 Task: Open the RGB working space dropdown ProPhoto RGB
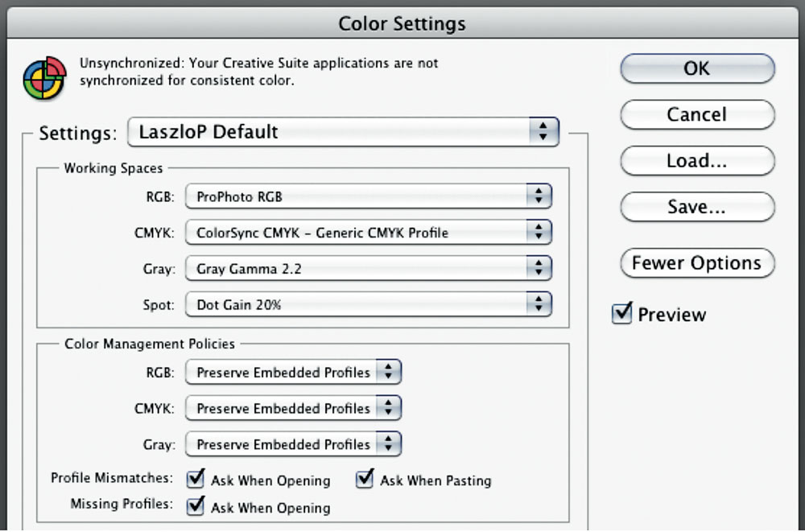[368, 196]
